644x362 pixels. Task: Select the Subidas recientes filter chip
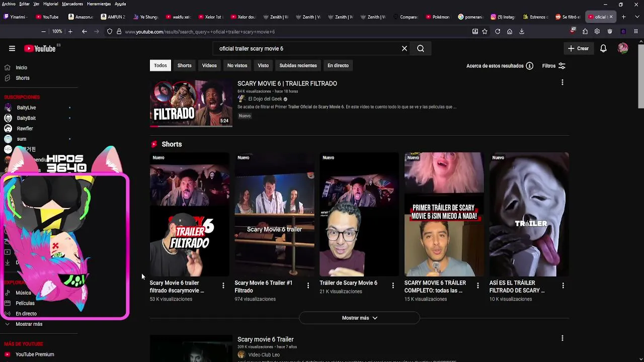298,65
